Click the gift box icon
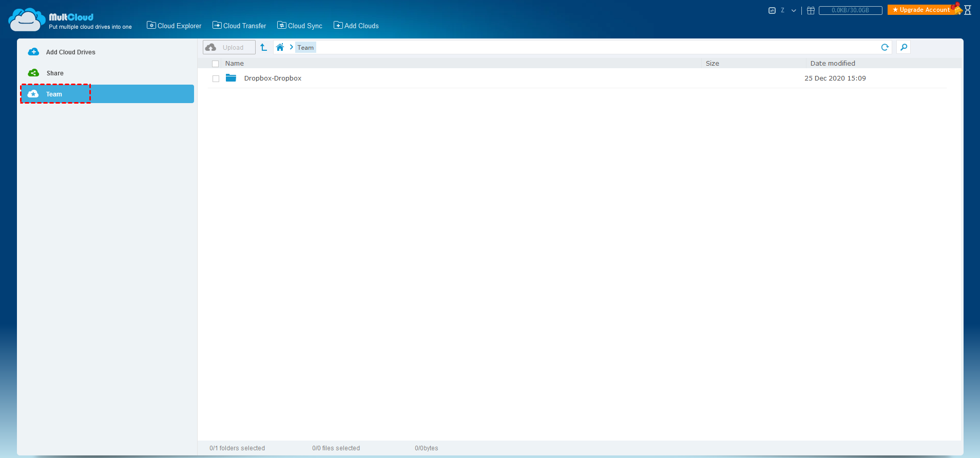Screen dimensions: 980x458 811,10
